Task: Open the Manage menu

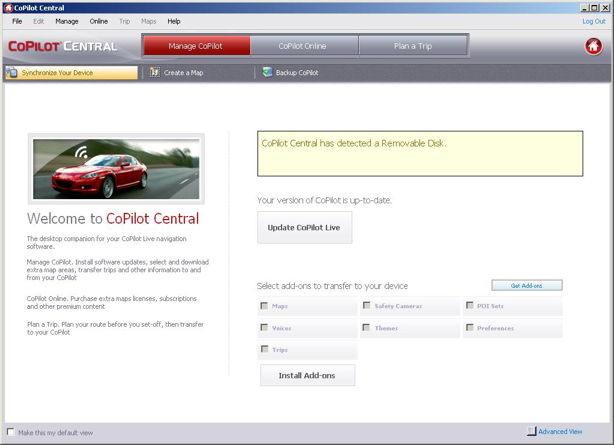Action: pos(67,21)
